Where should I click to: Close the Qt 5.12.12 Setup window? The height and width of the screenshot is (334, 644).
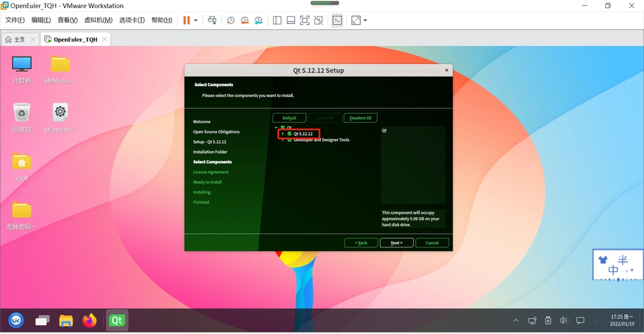point(446,70)
